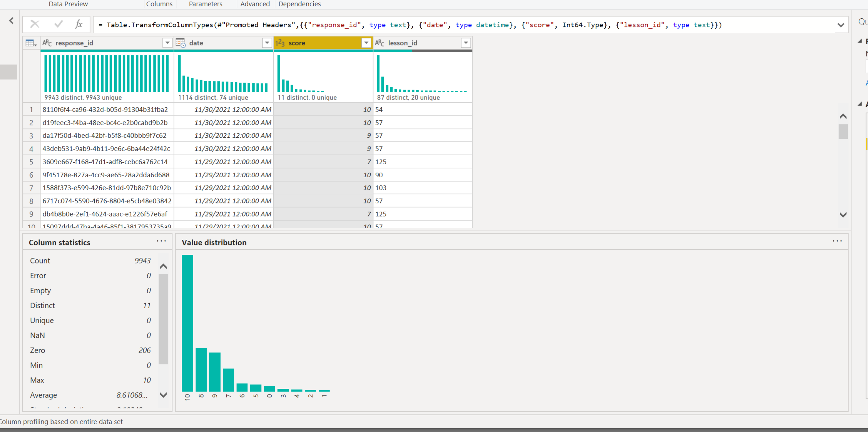The width and height of the screenshot is (868, 432).
Task: Change the score column 123 type icon
Action: [280, 43]
